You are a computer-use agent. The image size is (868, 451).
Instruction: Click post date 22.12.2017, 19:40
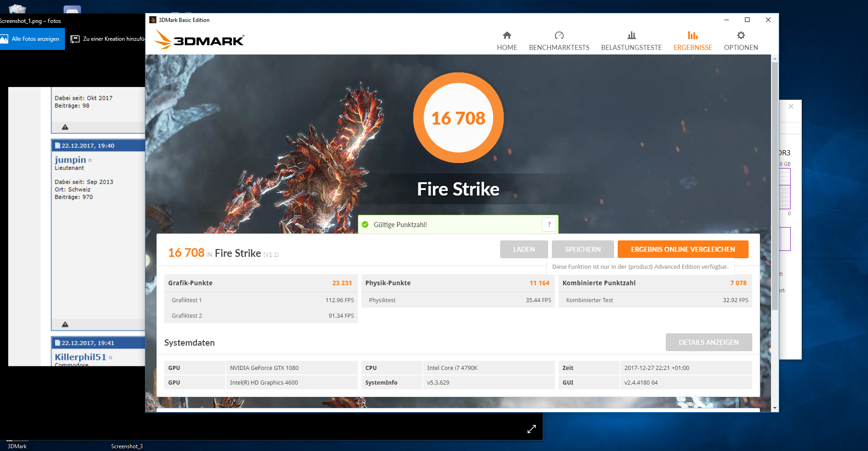(x=88, y=146)
